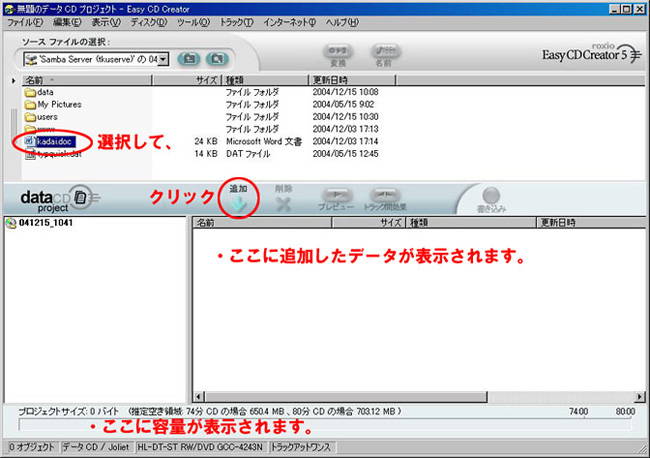Click the 0 オブジェクト status entry
This screenshot has height=458, width=650.
click(32, 447)
